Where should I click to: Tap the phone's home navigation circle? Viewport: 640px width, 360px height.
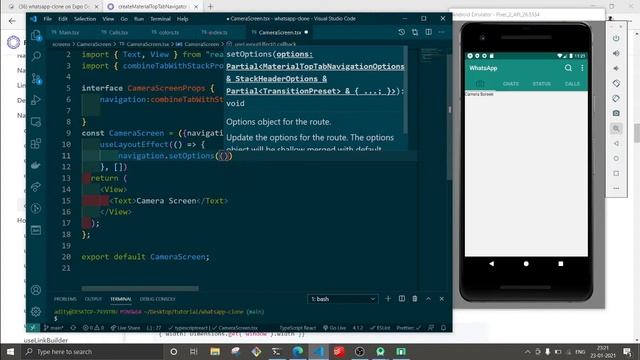[526, 264]
